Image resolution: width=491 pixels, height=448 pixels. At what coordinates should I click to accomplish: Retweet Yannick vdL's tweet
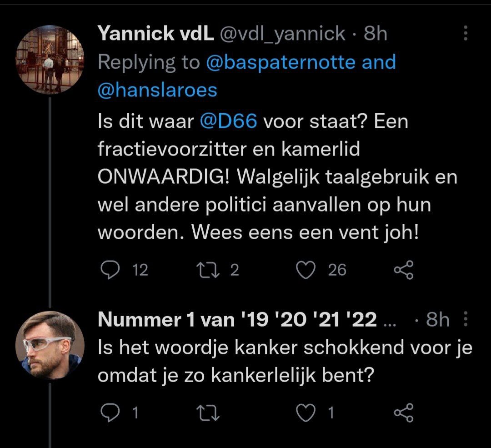pyautogui.click(x=207, y=270)
